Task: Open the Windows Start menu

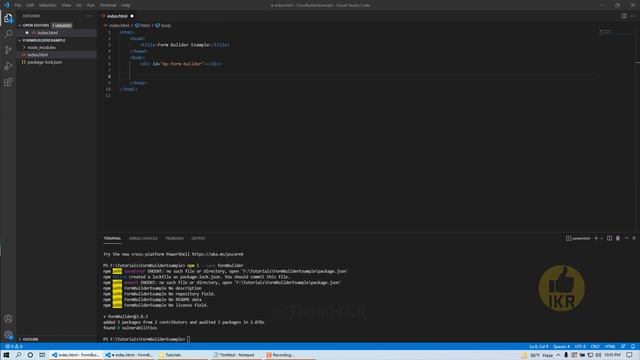Action: pyautogui.click(x=6, y=355)
